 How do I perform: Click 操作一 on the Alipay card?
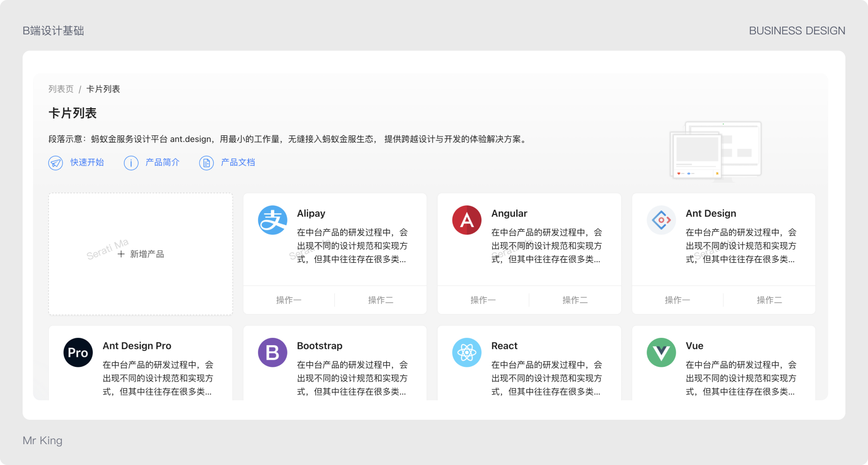pos(288,300)
